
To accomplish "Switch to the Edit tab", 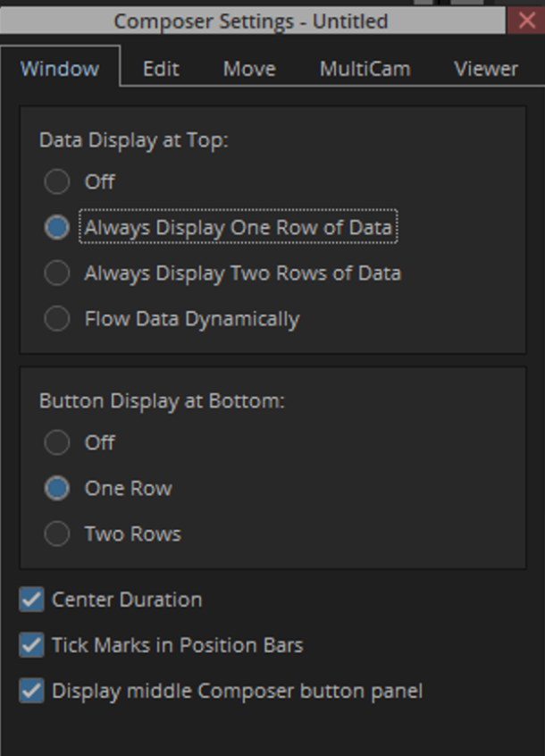I will click(x=161, y=69).
